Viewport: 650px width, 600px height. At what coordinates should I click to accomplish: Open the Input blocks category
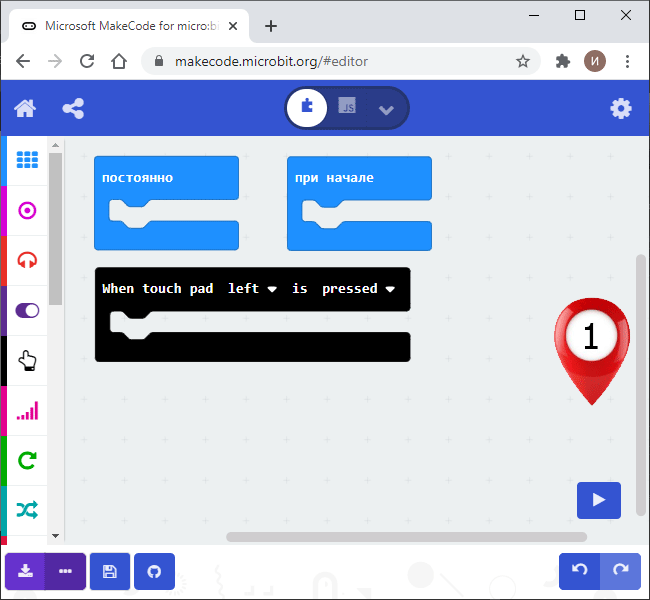pyautogui.click(x=27, y=211)
